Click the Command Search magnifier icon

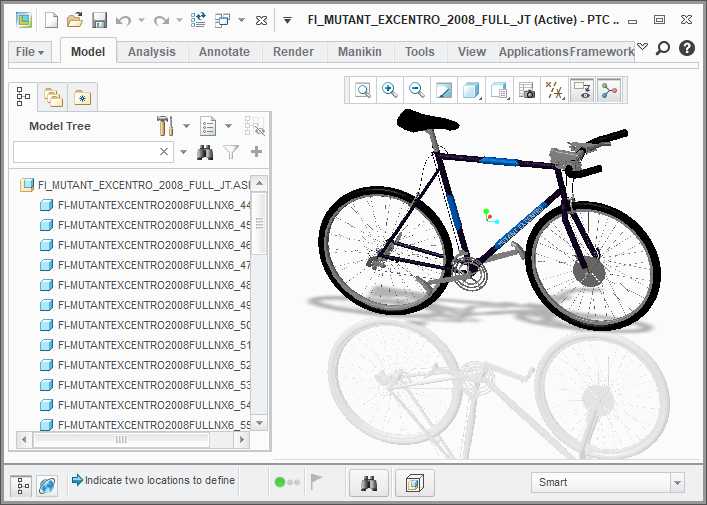click(663, 48)
